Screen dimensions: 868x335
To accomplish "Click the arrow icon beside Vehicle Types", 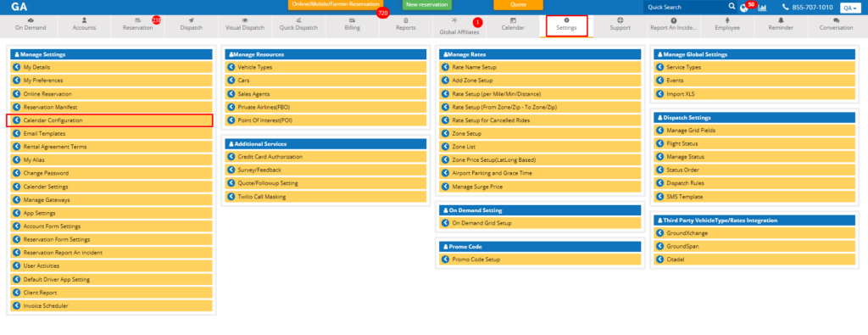I will click(x=231, y=67).
